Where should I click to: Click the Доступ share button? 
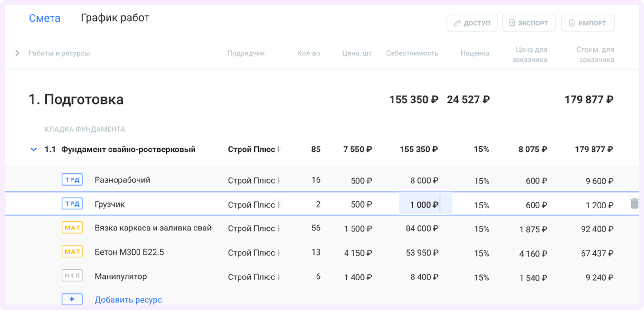[472, 23]
